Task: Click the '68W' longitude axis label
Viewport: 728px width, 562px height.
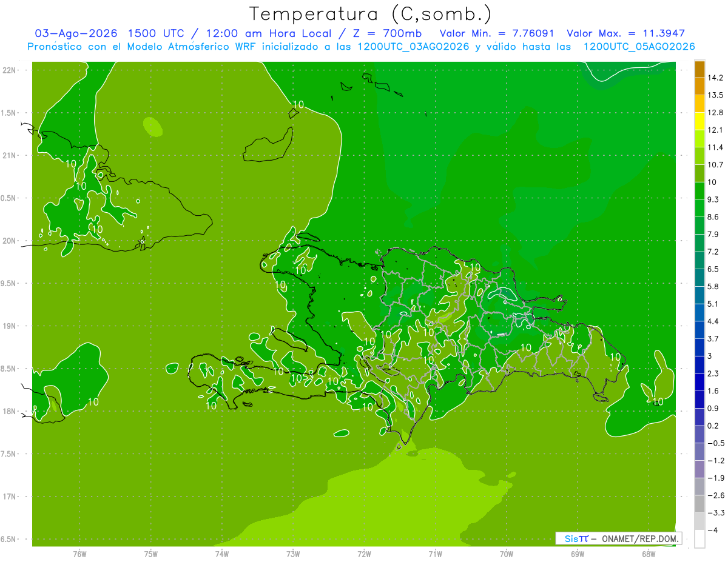Action: (x=649, y=554)
